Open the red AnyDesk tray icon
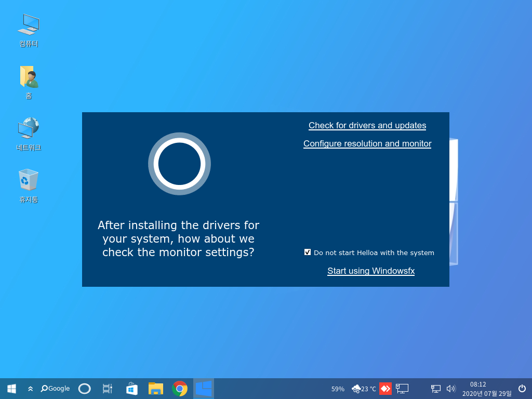 [x=385, y=389]
